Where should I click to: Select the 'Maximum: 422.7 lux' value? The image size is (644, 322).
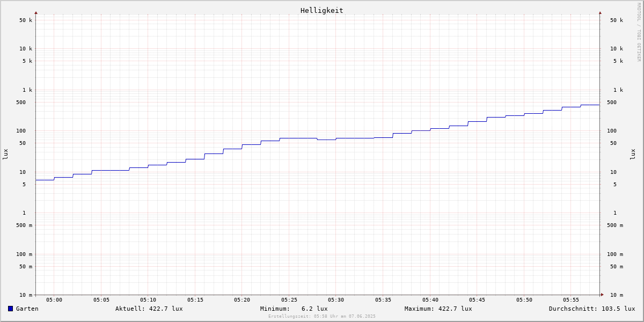click(x=438, y=309)
